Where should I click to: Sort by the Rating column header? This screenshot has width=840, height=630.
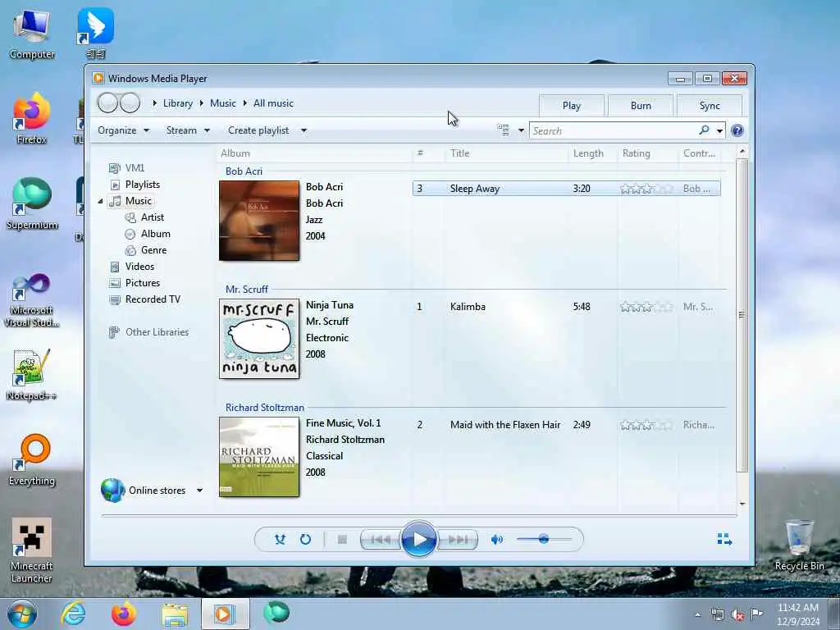637,153
